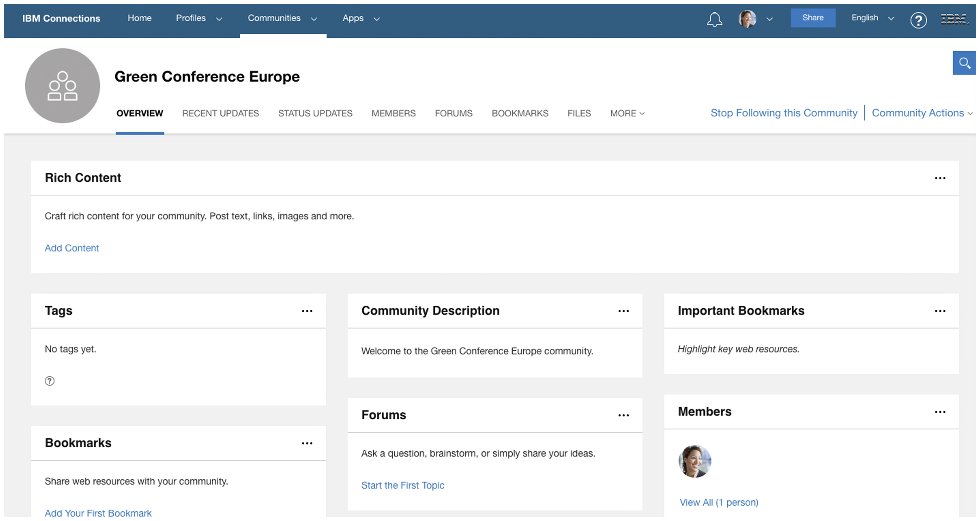980x521 pixels.
Task: Expand the MORE tab dropdown
Action: click(x=627, y=114)
